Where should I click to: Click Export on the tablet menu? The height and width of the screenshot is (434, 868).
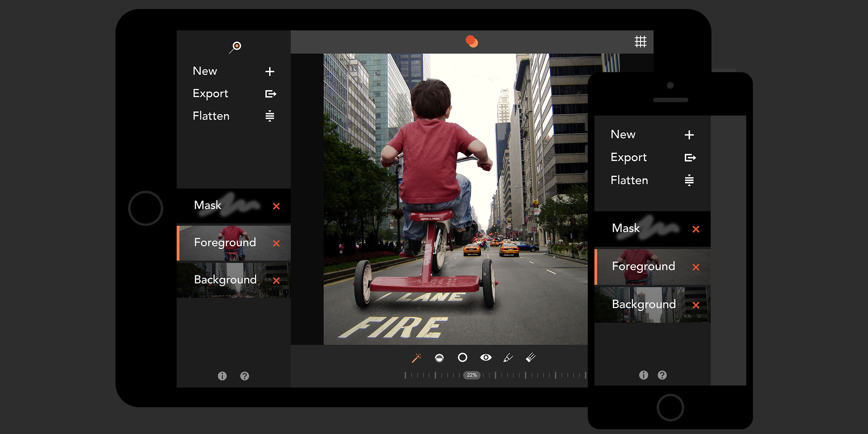pos(210,93)
